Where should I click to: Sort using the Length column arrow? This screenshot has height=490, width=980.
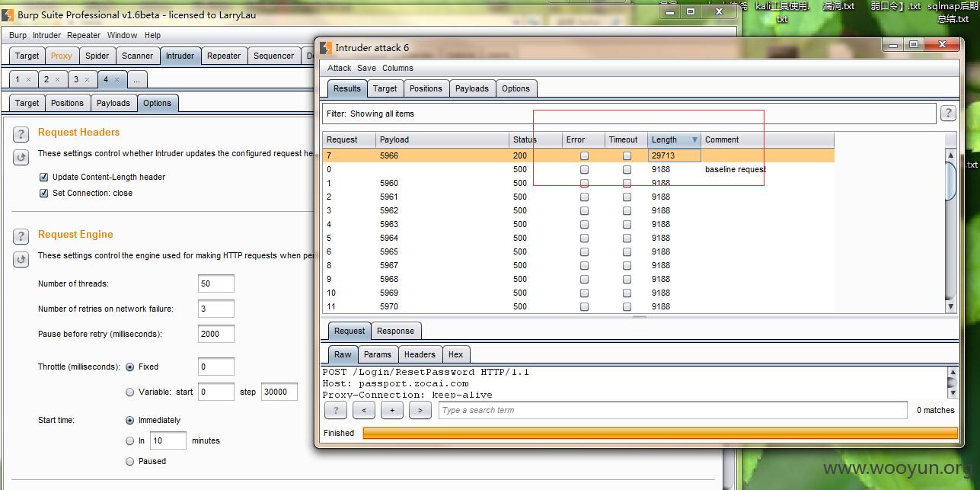[694, 139]
